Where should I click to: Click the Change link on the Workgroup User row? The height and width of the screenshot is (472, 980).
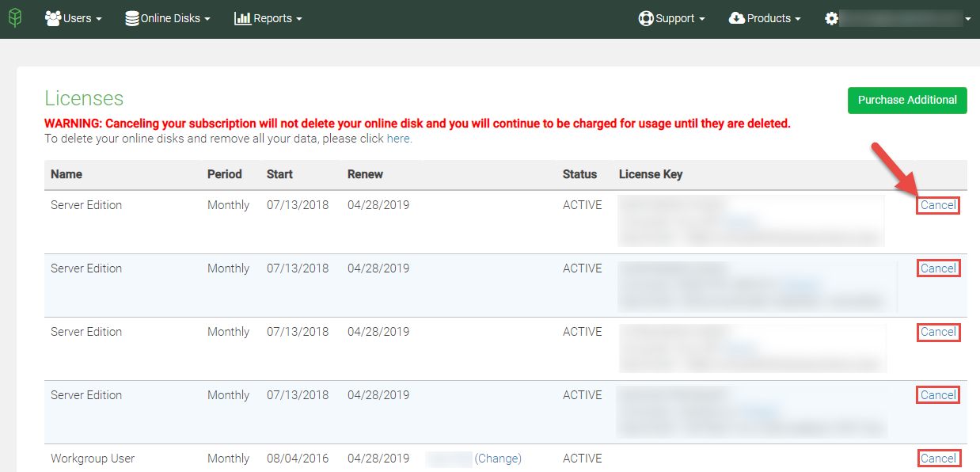click(499, 458)
